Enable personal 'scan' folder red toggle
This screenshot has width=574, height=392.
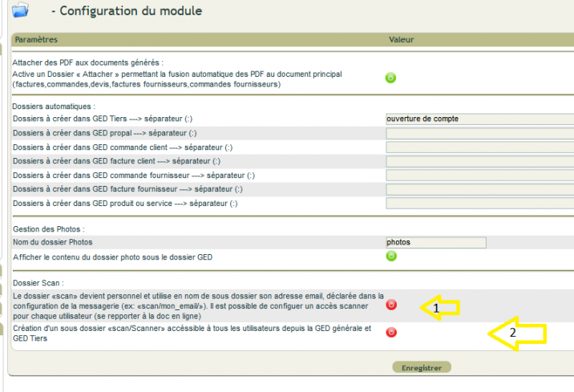(391, 305)
